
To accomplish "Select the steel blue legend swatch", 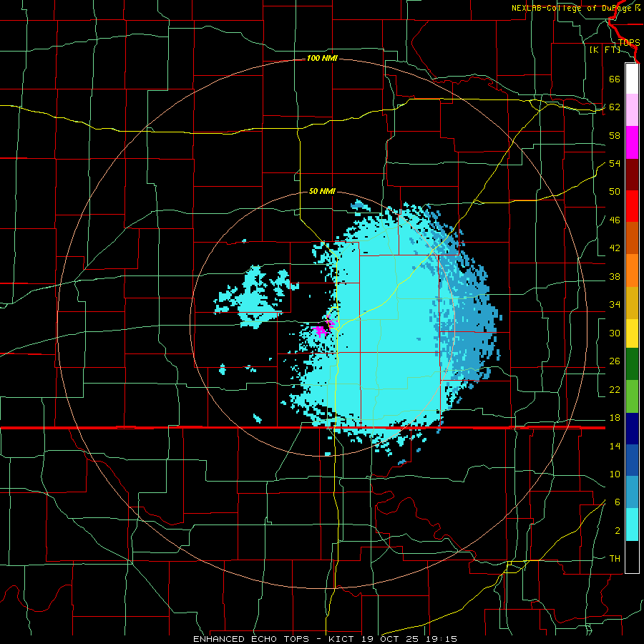I will point(632,492).
